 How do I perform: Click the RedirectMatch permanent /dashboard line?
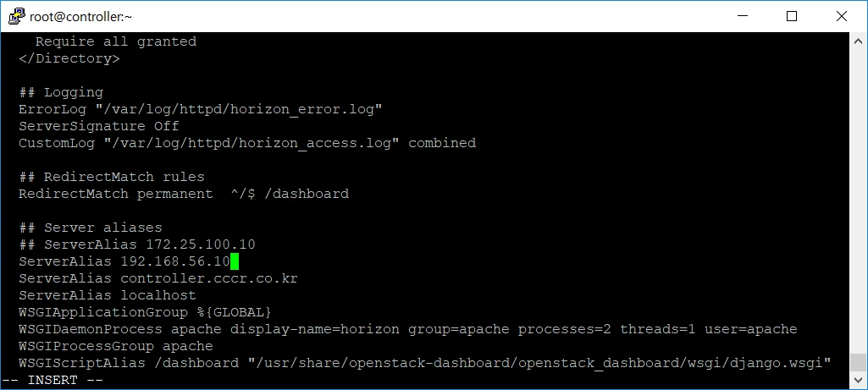[x=184, y=194]
